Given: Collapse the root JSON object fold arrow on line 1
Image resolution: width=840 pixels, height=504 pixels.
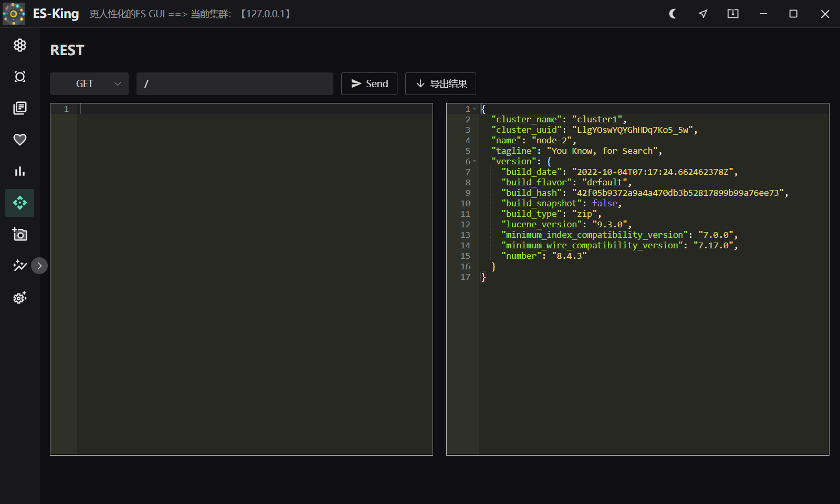Looking at the screenshot, I should tap(475, 109).
